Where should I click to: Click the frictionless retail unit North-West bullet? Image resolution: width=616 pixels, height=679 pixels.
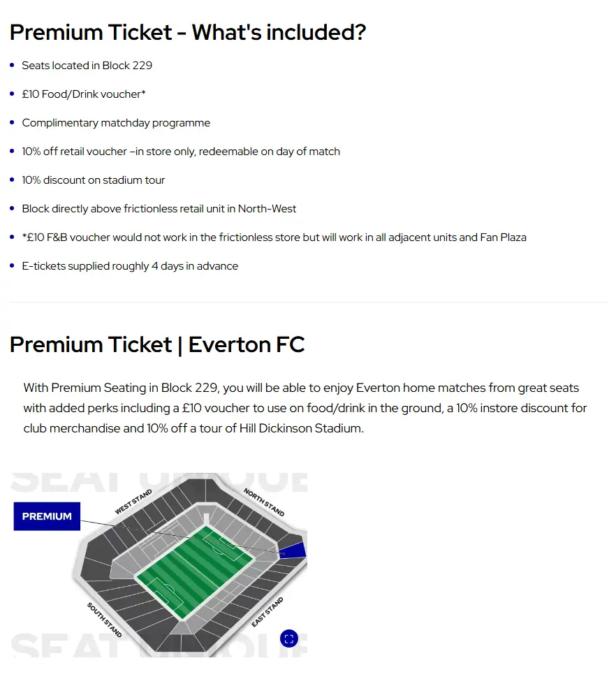click(159, 209)
